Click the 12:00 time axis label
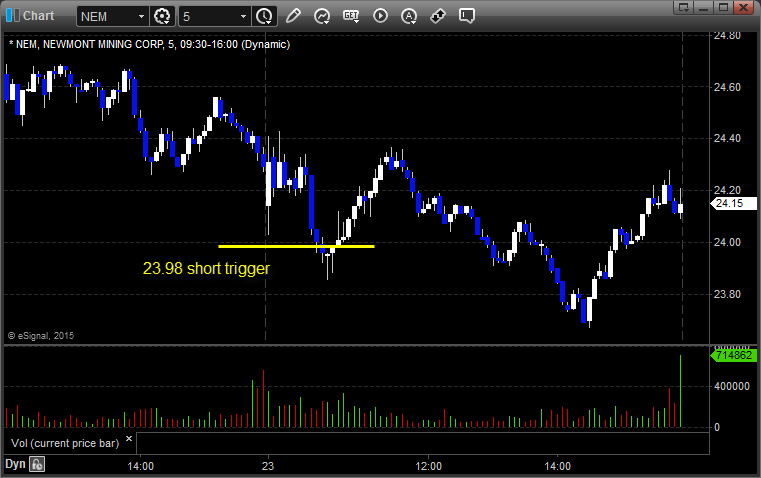Image resolution: width=761 pixels, height=478 pixels. (x=429, y=466)
